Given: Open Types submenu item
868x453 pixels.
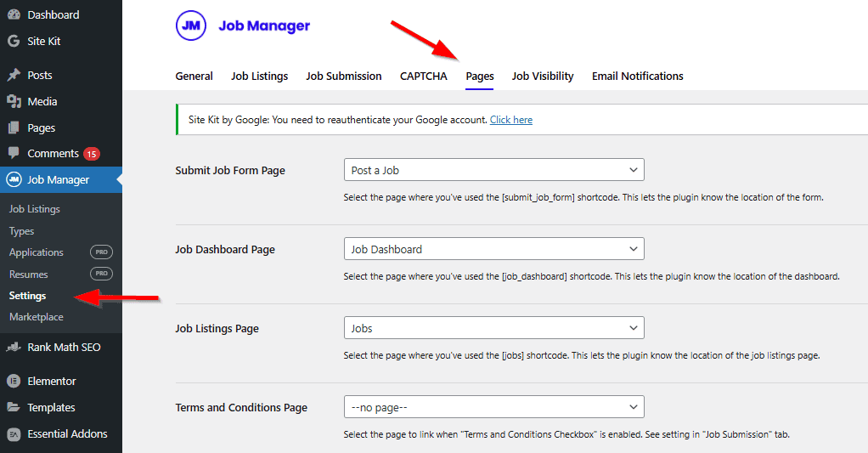Looking at the screenshot, I should click(21, 231).
